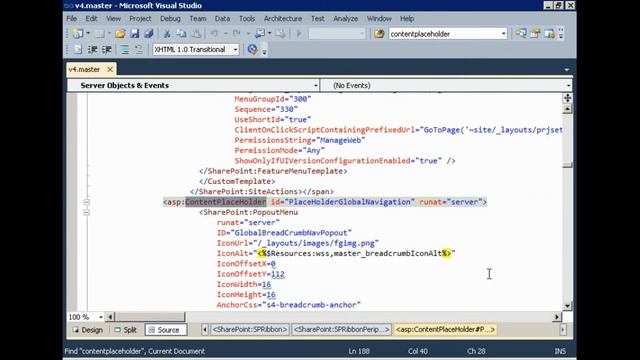Click the Uncomment lines icon

click(x=139, y=49)
